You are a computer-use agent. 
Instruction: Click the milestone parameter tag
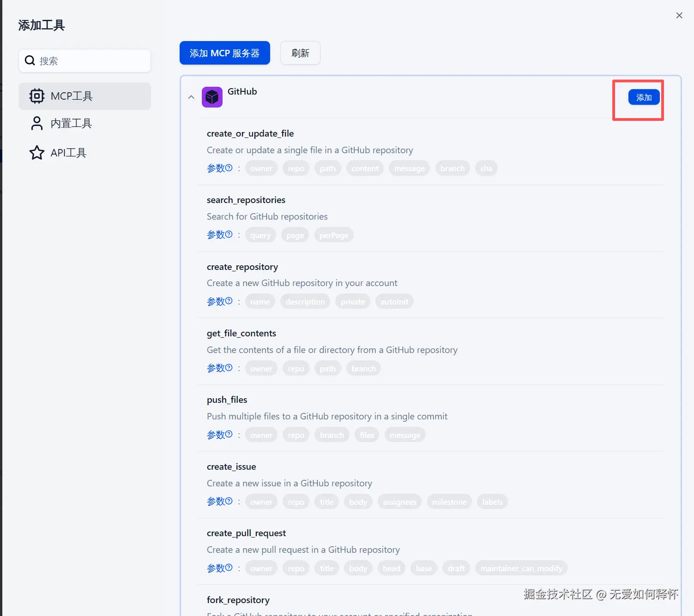pyautogui.click(x=449, y=502)
